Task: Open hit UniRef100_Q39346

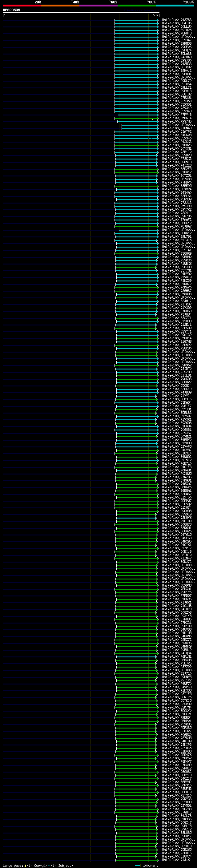Action: click(x=177, y=138)
